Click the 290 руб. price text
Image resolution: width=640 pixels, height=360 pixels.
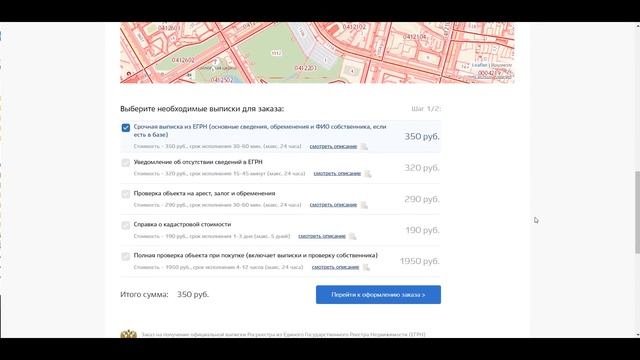[x=422, y=199]
